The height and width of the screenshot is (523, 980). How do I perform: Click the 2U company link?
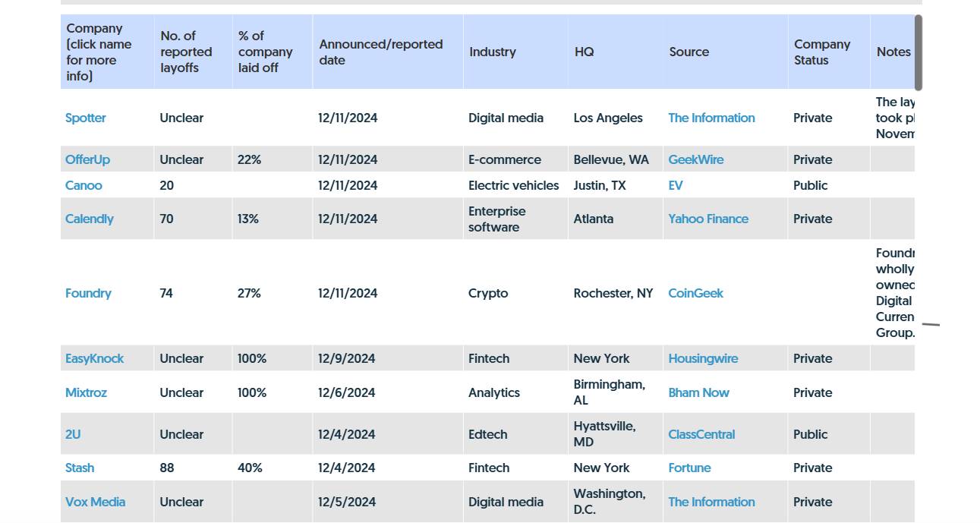73,434
